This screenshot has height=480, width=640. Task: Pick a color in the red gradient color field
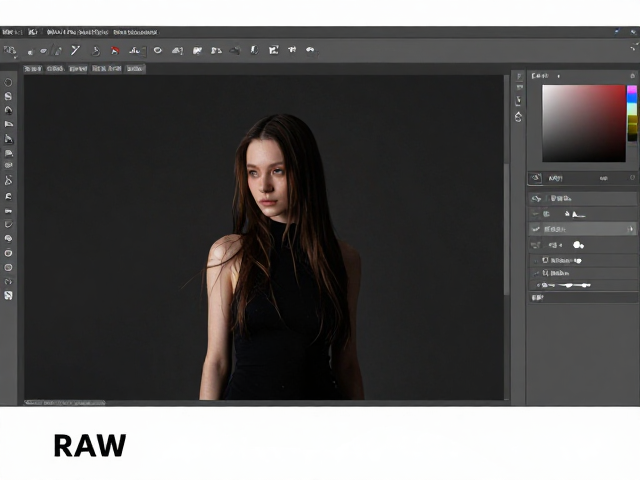point(584,123)
